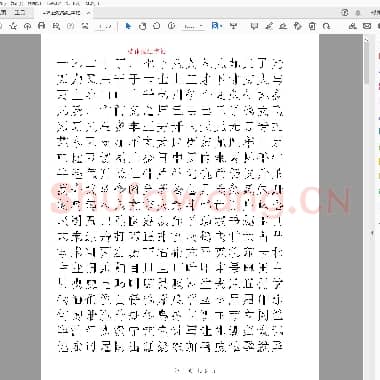Viewport: 380px width, 380px height.
Task: Show notifications via the bell icon
Action: 358,13
